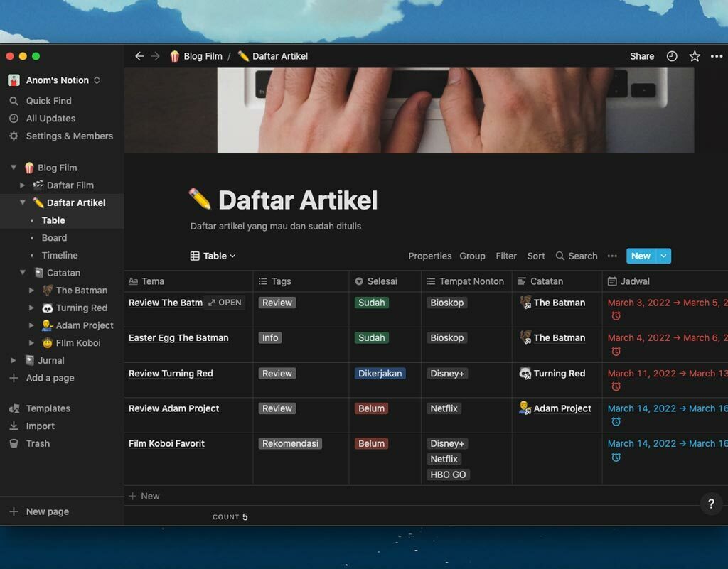Select the green Sudah status tag
The image size is (728, 569).
pyautogui.click(x=371, y=302)
